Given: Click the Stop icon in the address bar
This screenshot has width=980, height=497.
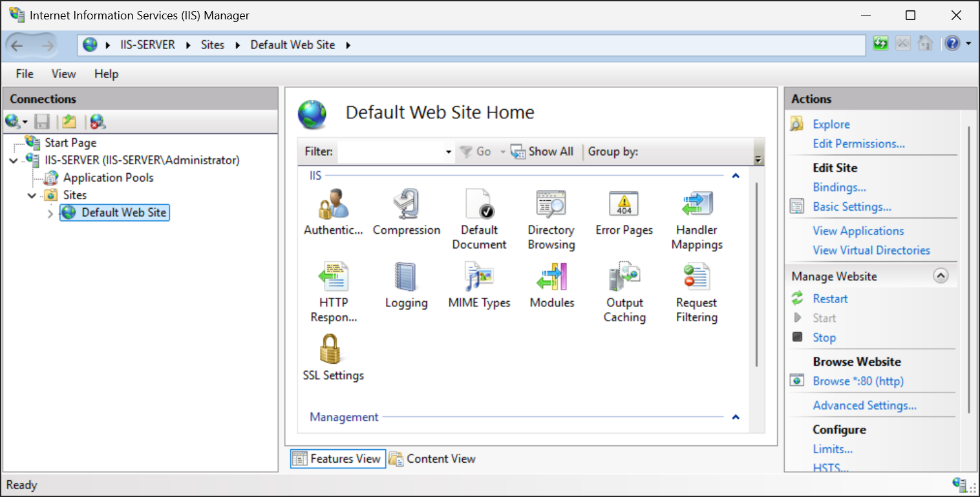Looking at the screenshot, I should pos(903,44).
